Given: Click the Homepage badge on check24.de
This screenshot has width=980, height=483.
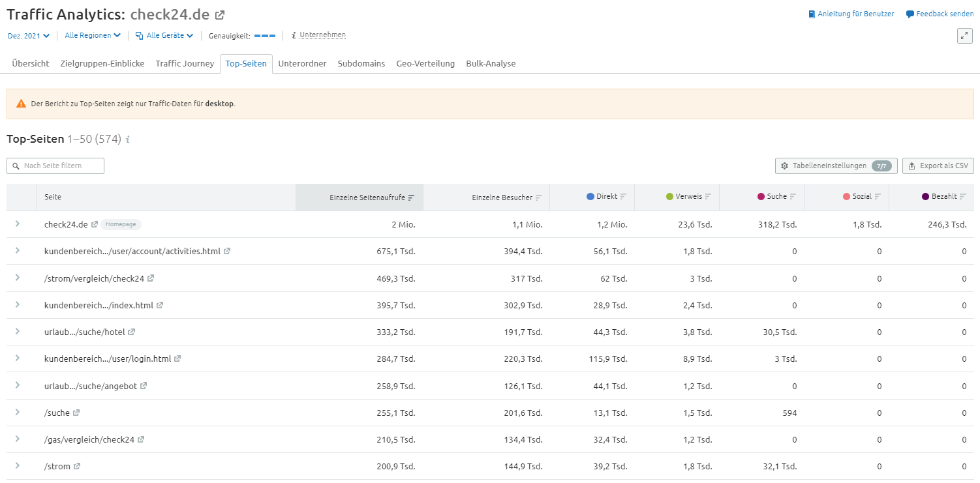Looking at the screenshot, I should (121, 224).
